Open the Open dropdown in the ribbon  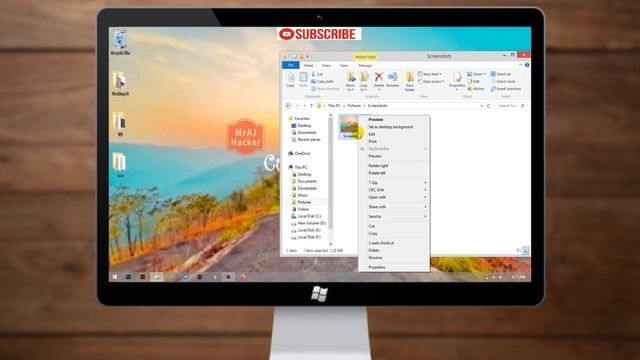click(x=476, y=74)
